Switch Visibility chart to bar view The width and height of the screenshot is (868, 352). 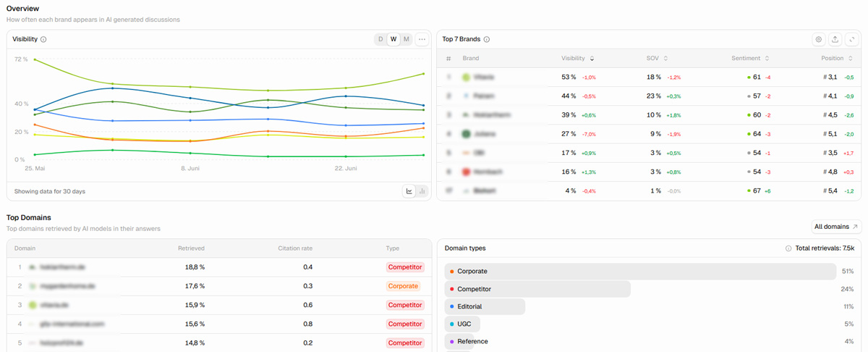(x=422, y=191)
